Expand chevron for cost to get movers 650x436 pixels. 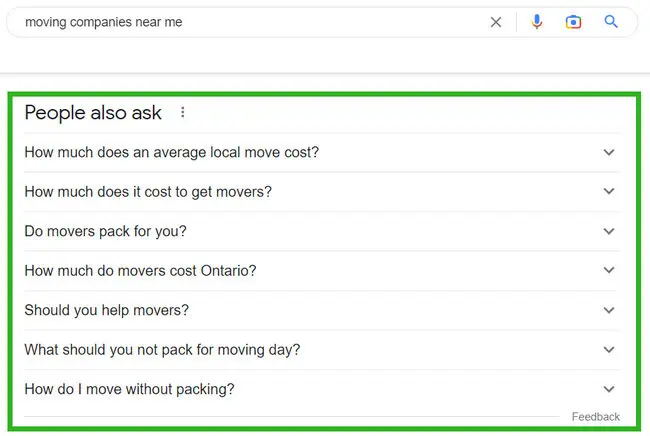pos(609,191)
